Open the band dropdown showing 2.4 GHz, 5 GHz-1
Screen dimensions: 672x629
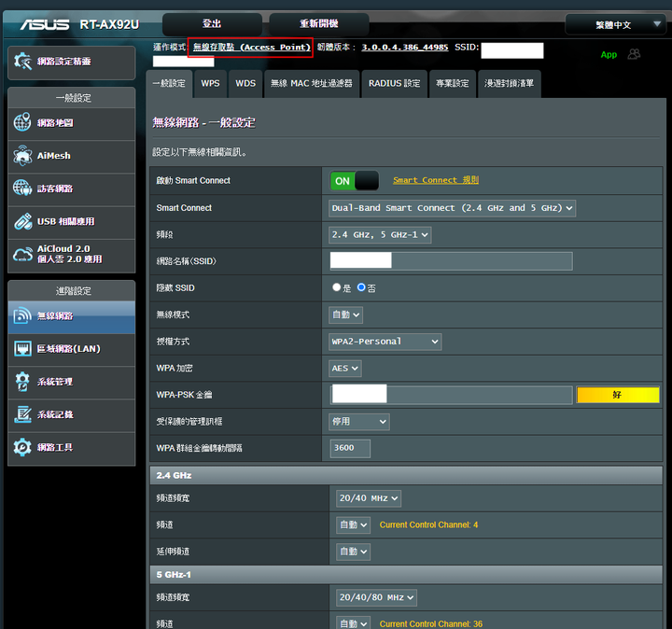click(380, 235)
